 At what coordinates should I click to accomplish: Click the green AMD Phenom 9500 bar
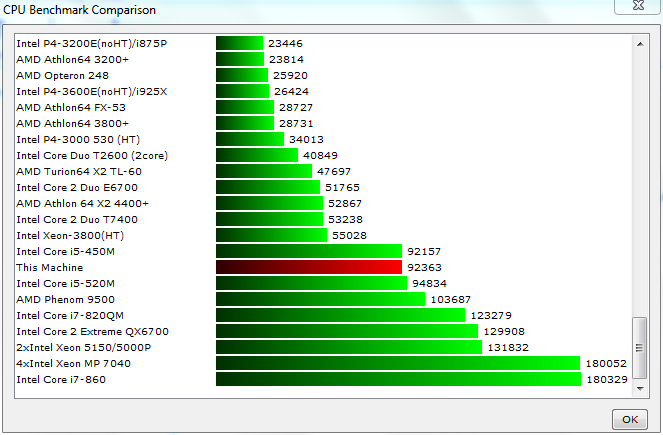(x=321, y=299)
